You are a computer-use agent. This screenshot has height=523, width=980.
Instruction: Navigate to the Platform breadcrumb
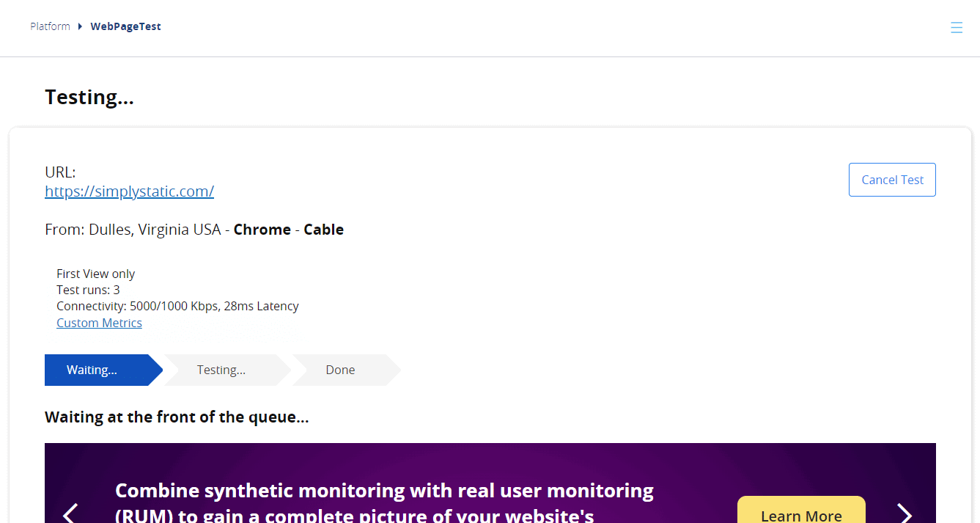50,26
